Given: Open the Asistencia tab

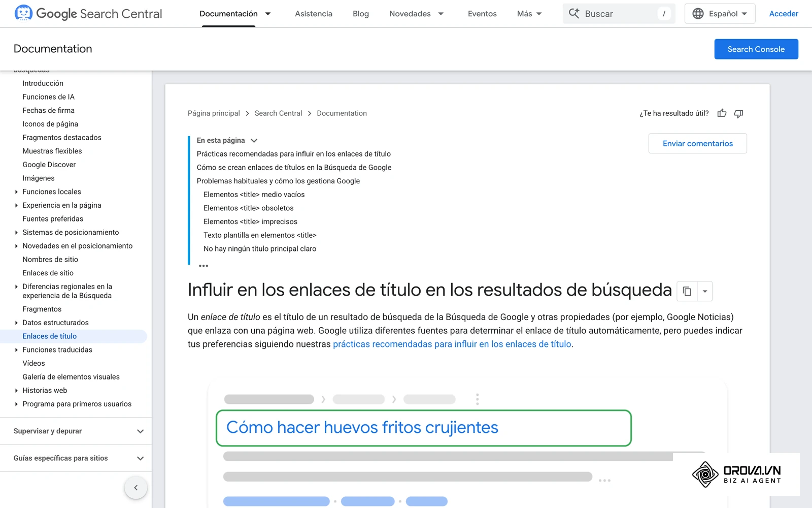Looking at the screenshot, I should 314,14.
